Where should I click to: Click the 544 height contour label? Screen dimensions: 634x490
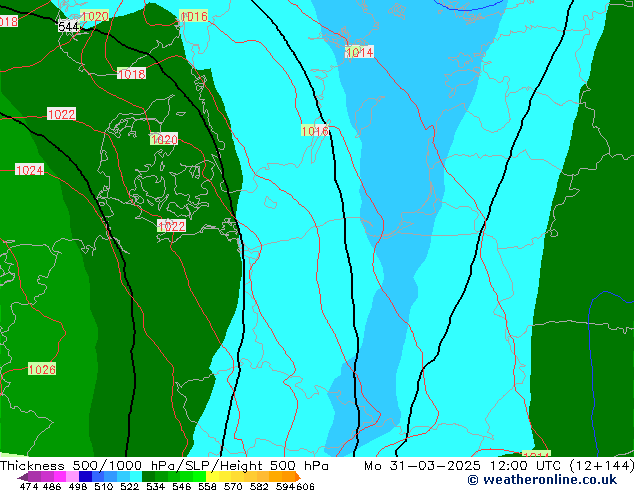point(69,27)
